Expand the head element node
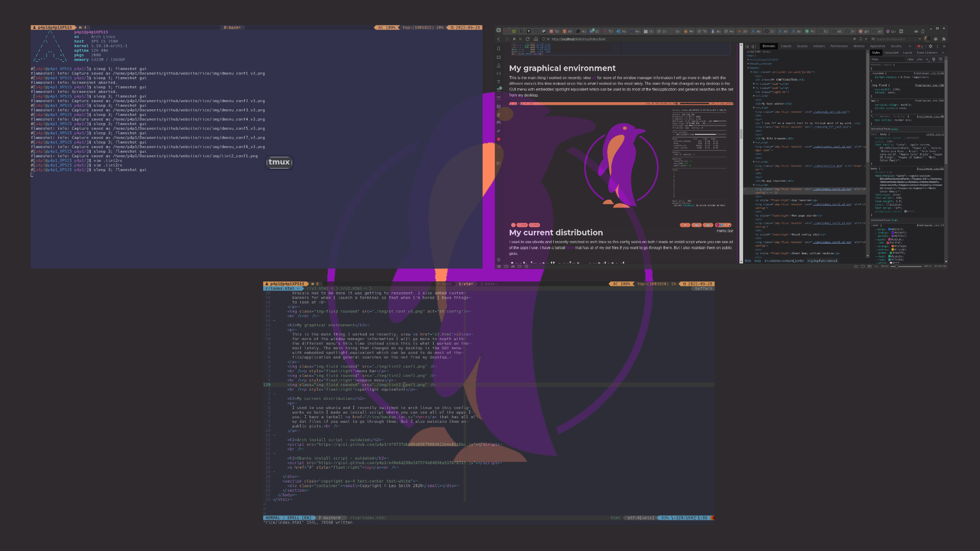Screen dimensions: 980x551 (x=749, y=64)
